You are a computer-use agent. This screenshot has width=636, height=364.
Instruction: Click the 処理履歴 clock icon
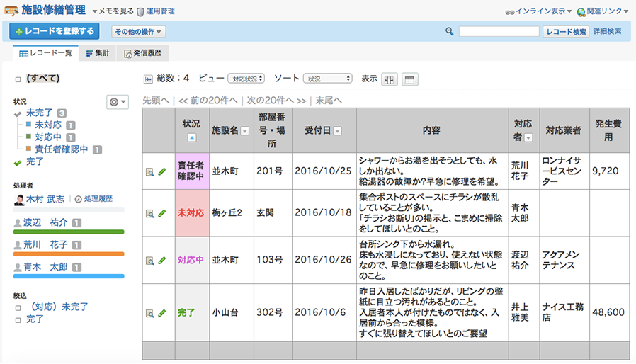coord(79,199)
